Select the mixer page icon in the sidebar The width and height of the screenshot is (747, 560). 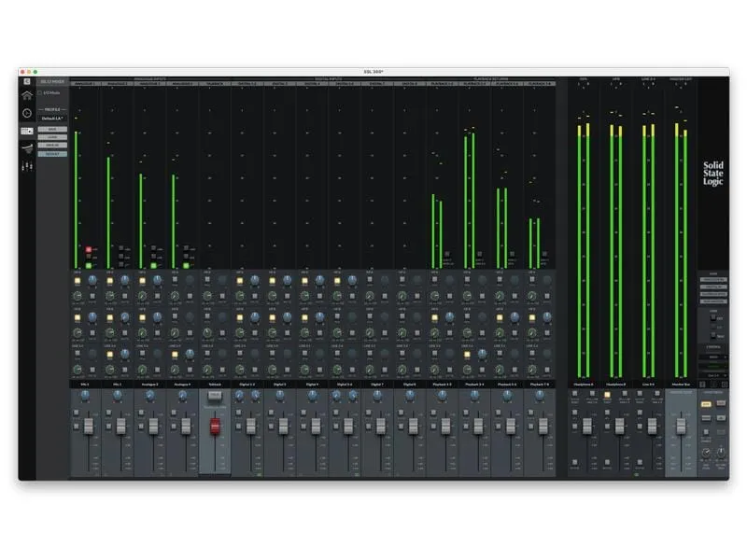pyautogui.click(x=27, y=131)
